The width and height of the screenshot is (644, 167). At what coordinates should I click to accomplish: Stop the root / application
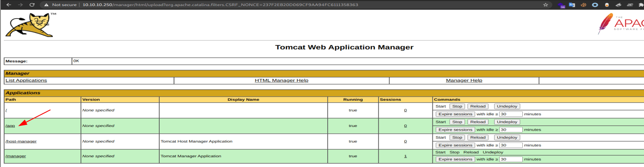[x=457, y=106]
